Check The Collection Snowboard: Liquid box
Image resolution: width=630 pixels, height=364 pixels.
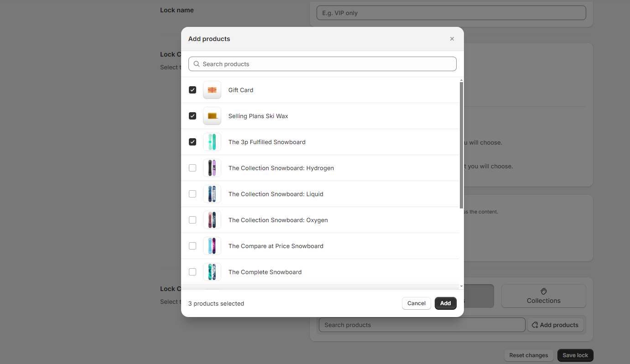pos(193,194)
